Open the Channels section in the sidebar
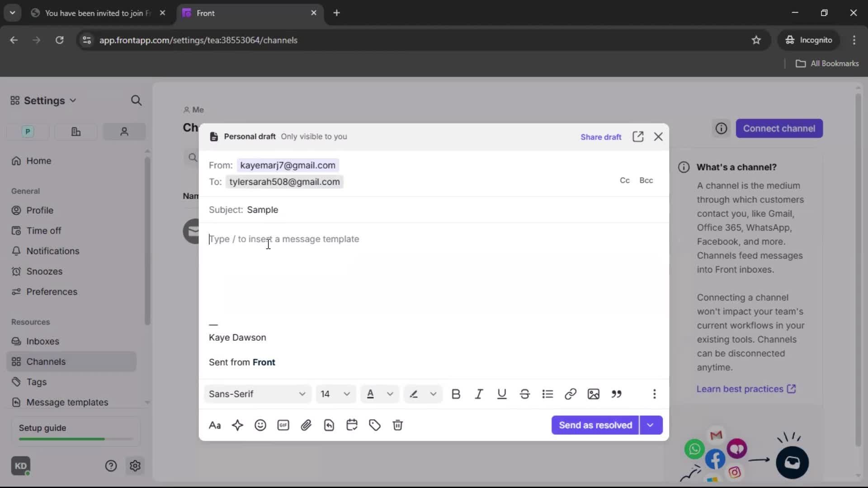Image resolution: width=868 pixels, height=488 pixels. (45, 361)
